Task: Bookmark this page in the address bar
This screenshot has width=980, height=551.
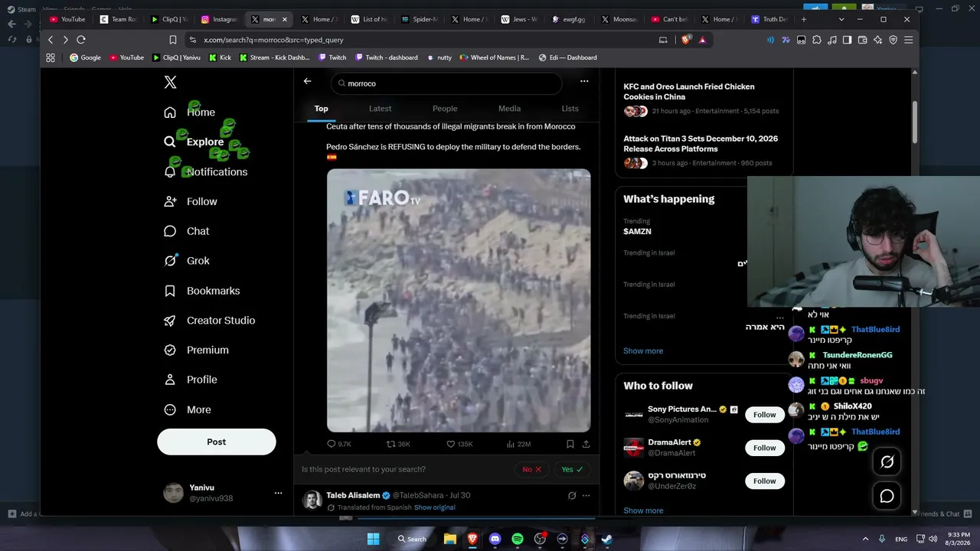Action: click(173, 40)
